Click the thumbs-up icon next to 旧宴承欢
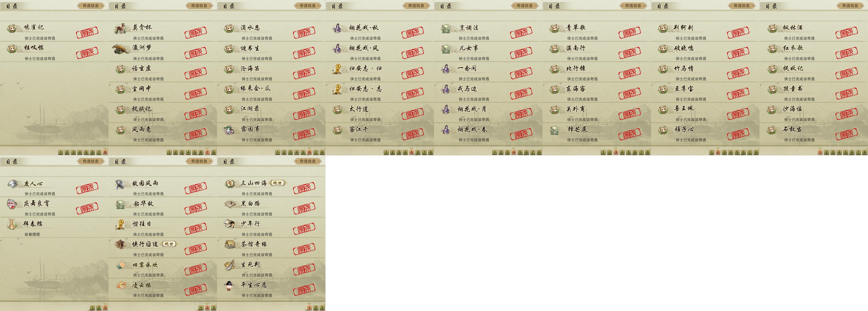This screenshot has width=868, height=311. (121, 265)
